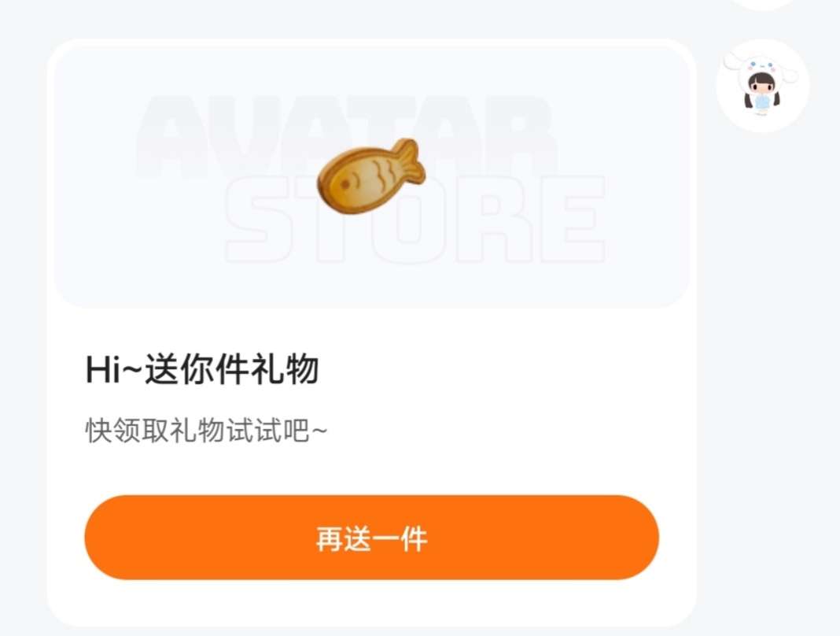Tap the partially visible circle above the avatar
The width and height of the screenshot is (840, 636).
[764, 4]
